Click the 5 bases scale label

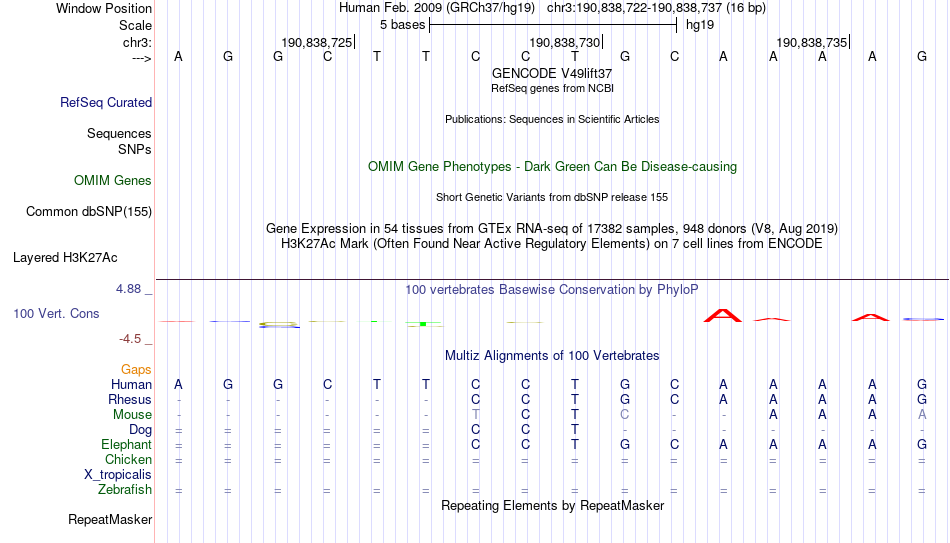[402, 25]
